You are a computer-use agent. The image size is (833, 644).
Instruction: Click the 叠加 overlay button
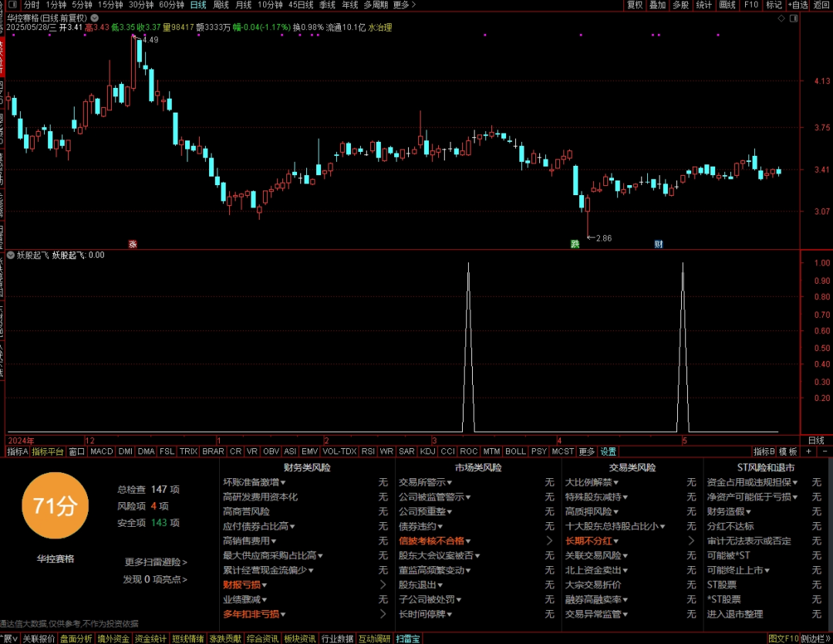click(x=658, y=5)
